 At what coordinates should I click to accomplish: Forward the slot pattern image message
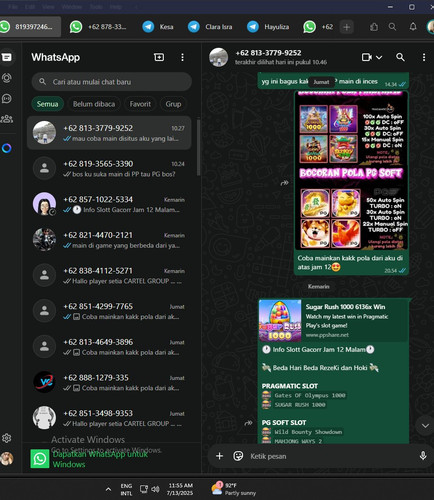tap(284, 183)
